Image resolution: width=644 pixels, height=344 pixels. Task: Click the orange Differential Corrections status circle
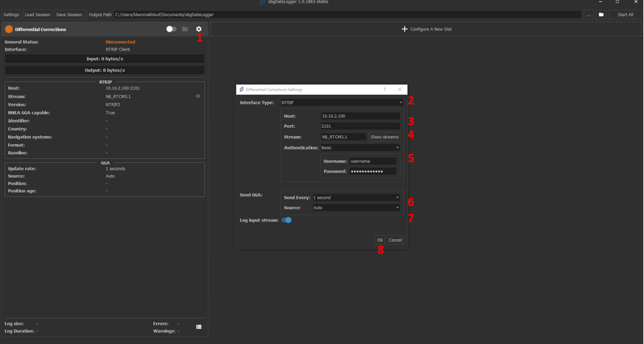(x=9, y=30)
